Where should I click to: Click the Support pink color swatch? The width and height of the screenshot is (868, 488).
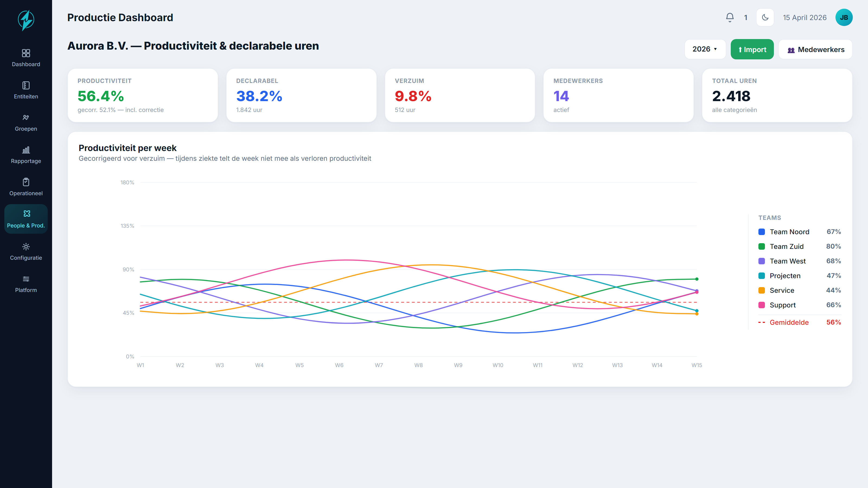click(761, 305)
